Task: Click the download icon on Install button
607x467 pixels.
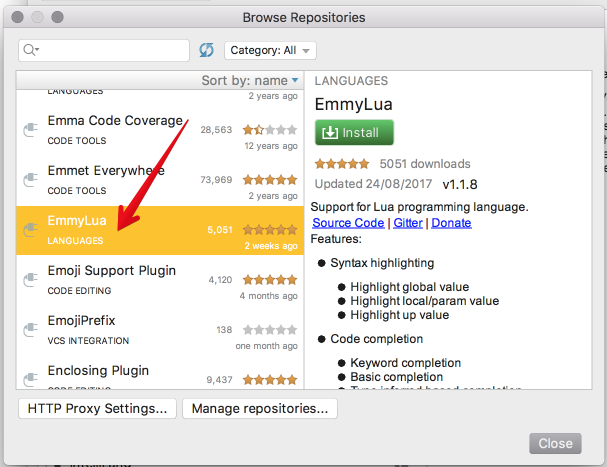Action: pos(330,132)
